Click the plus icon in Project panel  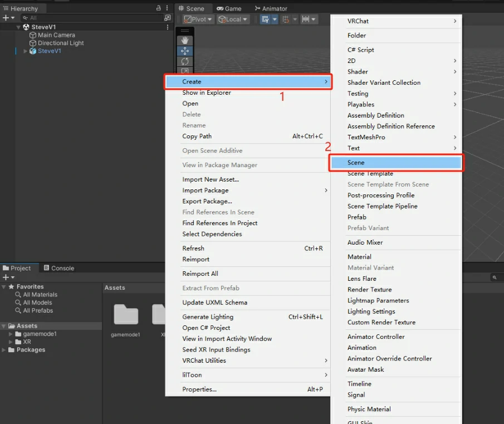click(6, 277)
